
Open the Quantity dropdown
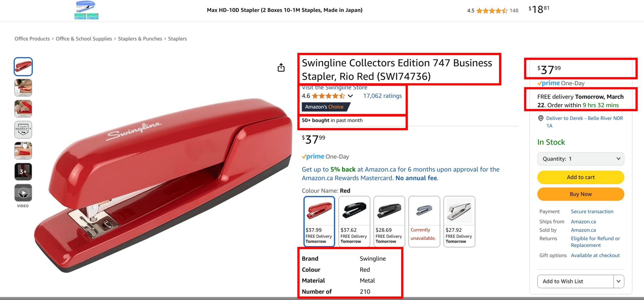tap(580, 159)
